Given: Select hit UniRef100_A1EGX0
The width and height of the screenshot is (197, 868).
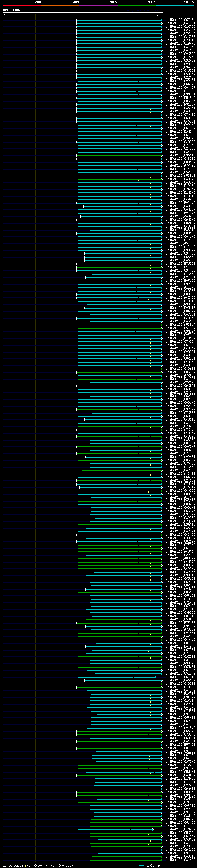Looking at the screenshot, I should [180, 267].
